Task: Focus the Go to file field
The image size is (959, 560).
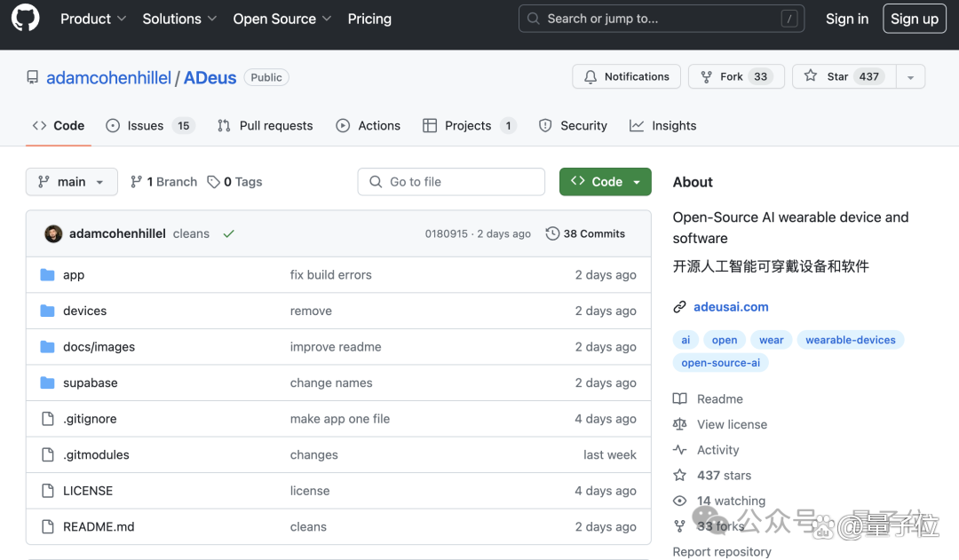Action: (451, 182)
